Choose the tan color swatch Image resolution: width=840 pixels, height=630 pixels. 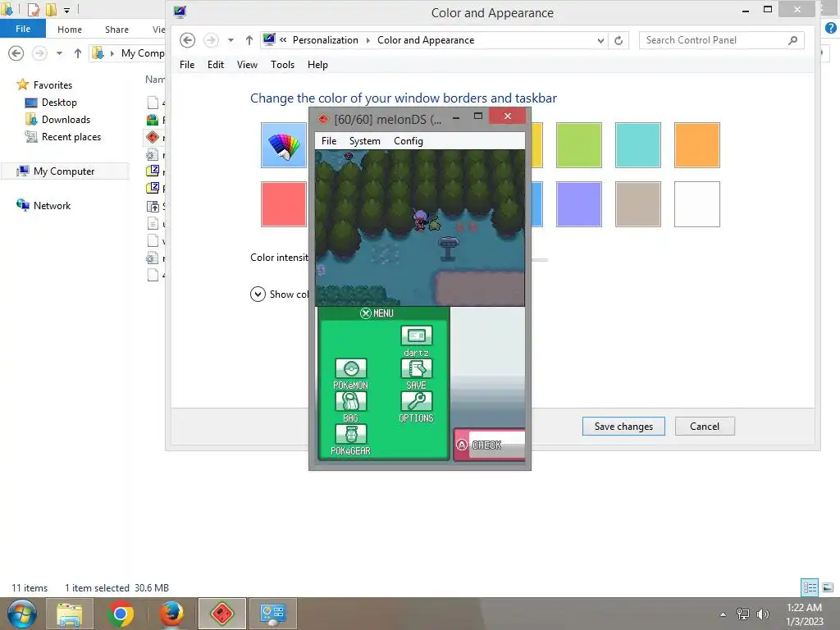click(x=638, y=204)
